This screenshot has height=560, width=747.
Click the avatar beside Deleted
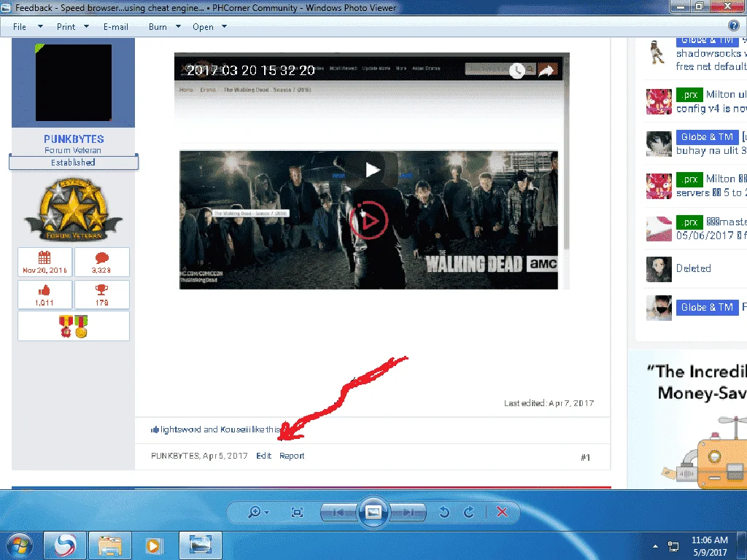[659, 270]
